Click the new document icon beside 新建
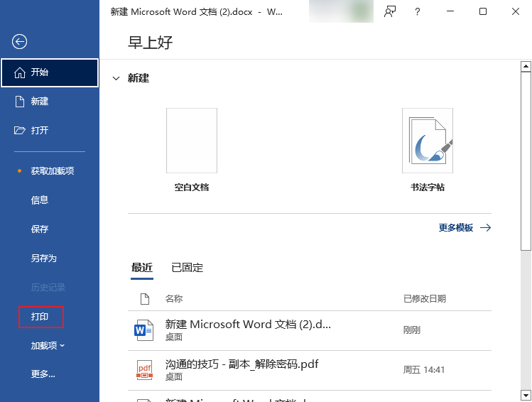 [x=20, y=102]
